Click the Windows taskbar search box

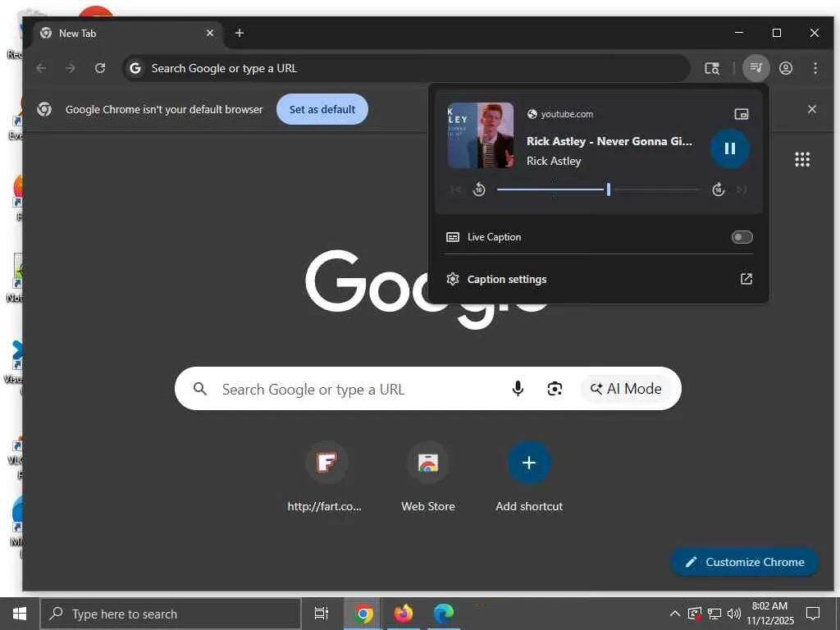point(171,614)
